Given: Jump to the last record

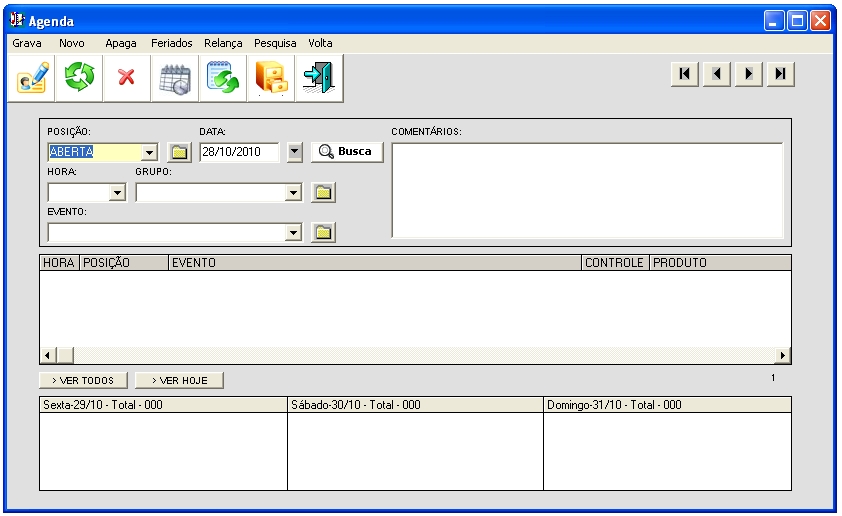Looking at the screenshot, I should (780, 74).
